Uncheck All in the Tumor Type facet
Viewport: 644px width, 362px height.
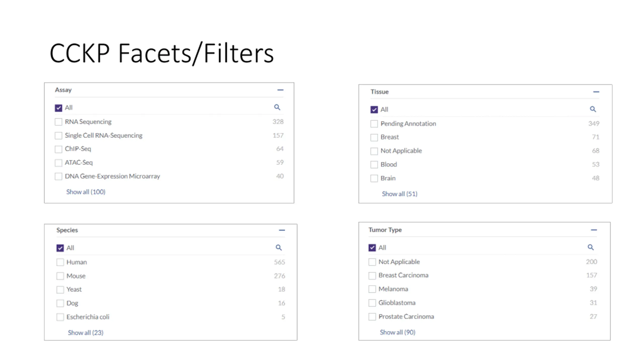pos(372,248)
